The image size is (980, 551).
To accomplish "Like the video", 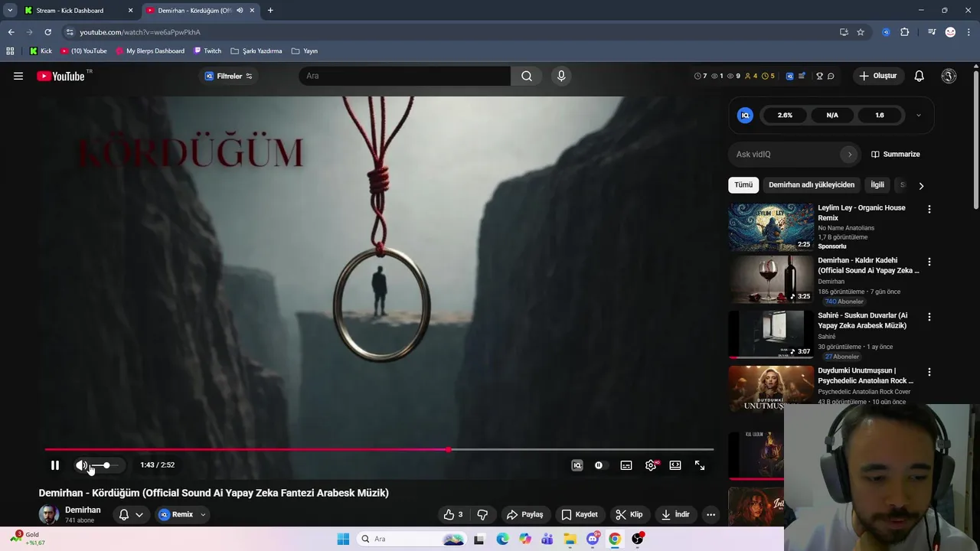I will [453, 514].
